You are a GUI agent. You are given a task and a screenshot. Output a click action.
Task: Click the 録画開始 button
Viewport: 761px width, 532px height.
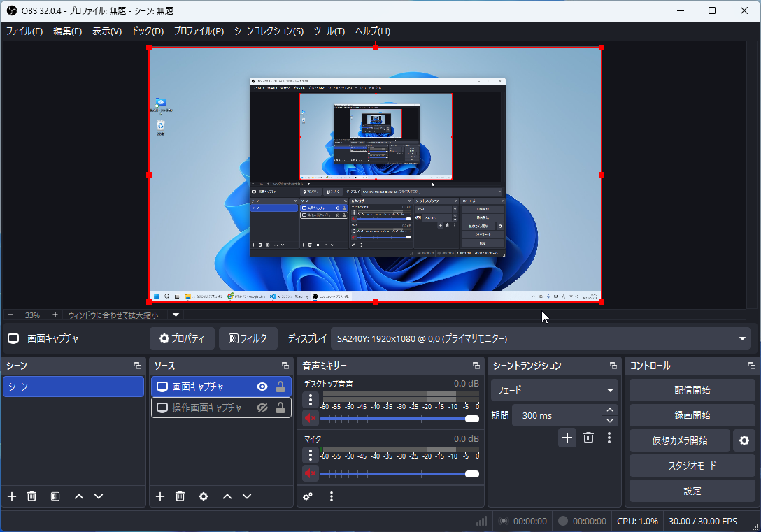(x=692, y=415)
